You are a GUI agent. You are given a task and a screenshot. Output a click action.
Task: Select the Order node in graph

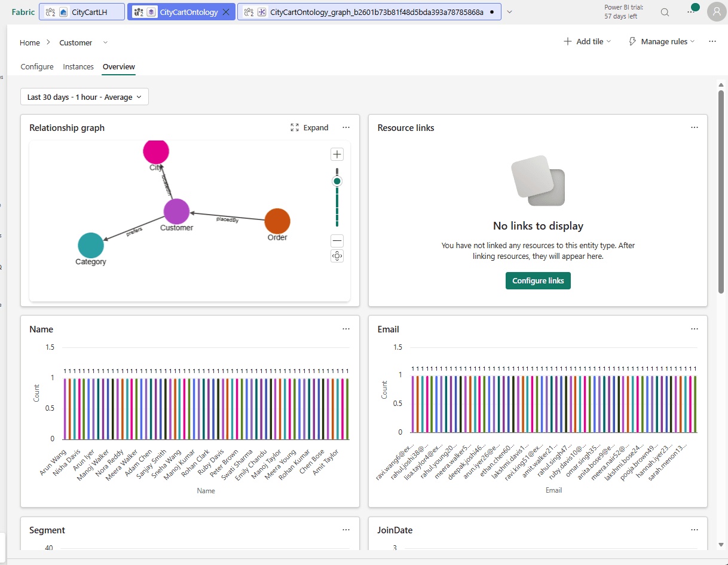tap(277, 221)
